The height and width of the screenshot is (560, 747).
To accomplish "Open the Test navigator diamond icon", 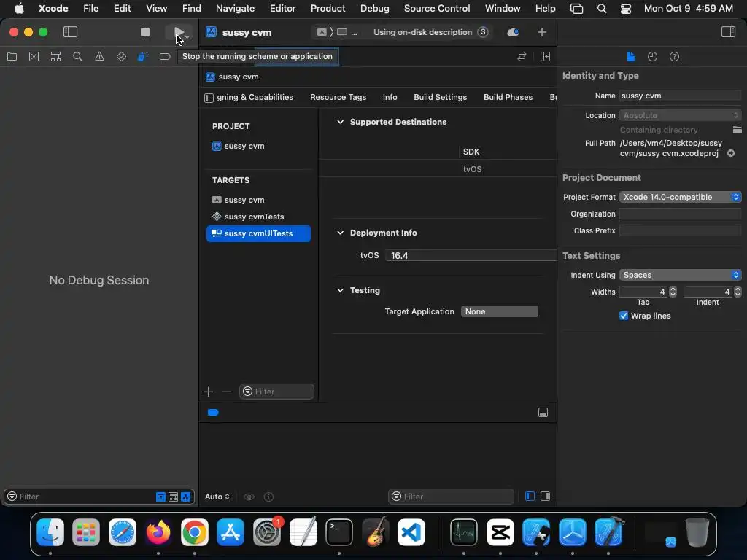I will [x=122, y=57].
